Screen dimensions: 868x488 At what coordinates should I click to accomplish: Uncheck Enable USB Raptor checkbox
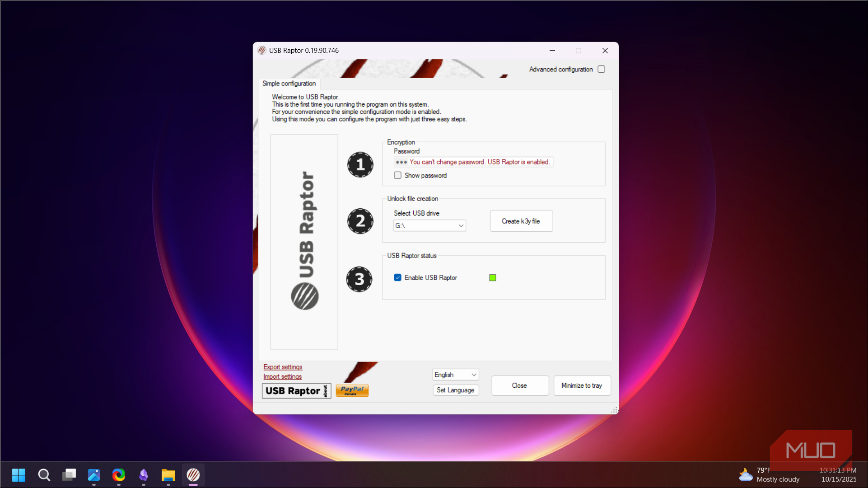click(397, 277)
